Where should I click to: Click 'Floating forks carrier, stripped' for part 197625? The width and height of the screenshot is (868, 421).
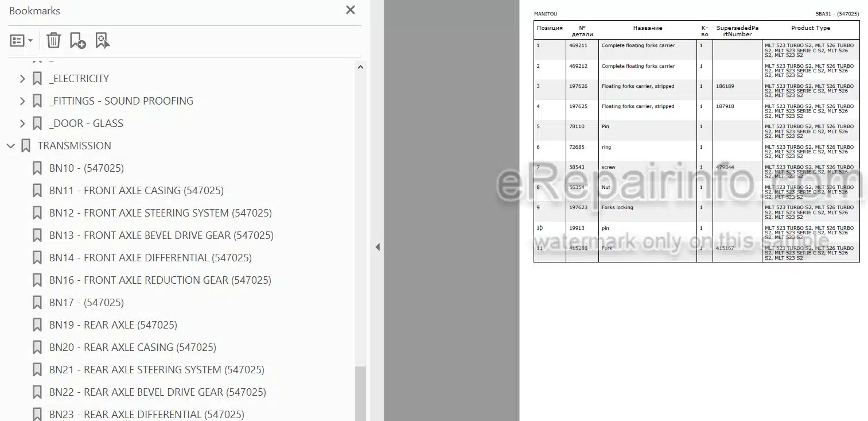[x=638, y=106]
